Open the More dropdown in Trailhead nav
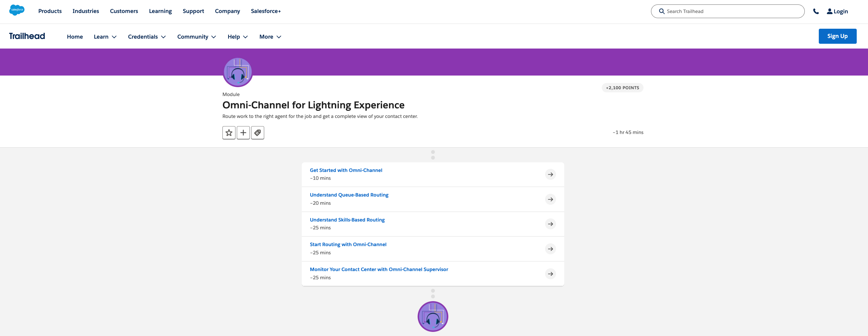Viewport: 868px width, 336px height. [270, 37]
